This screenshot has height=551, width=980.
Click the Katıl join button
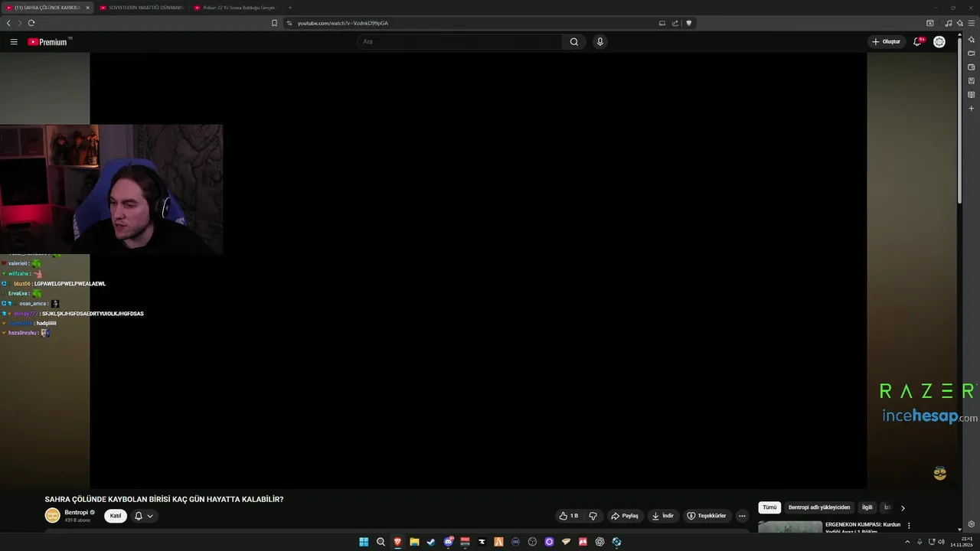(116, 516)
